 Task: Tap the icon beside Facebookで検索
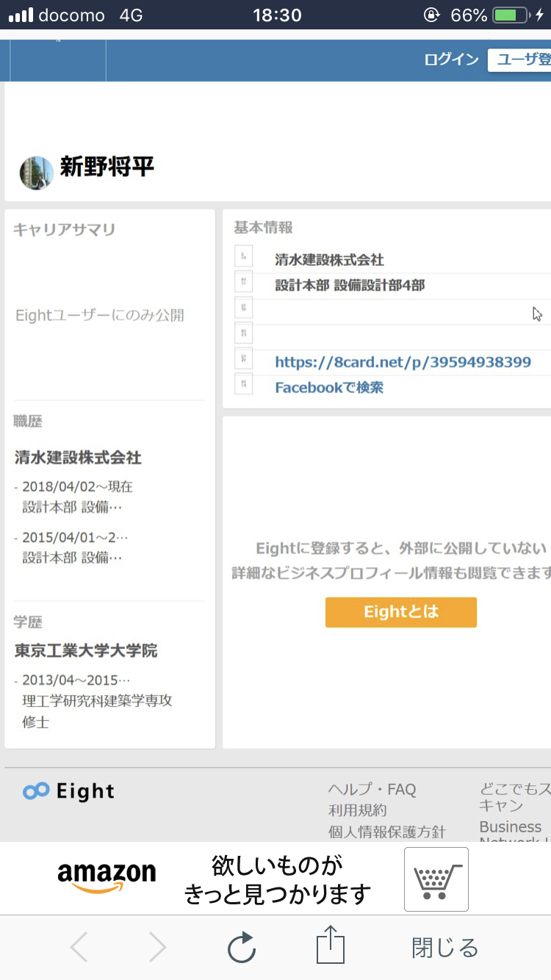244,383
